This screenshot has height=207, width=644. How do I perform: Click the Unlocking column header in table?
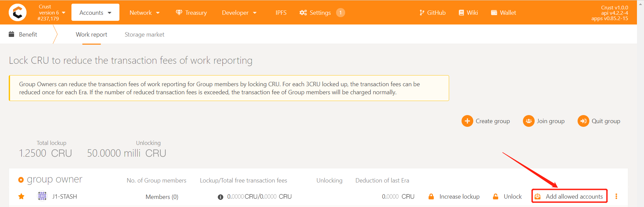click(329, 180)
